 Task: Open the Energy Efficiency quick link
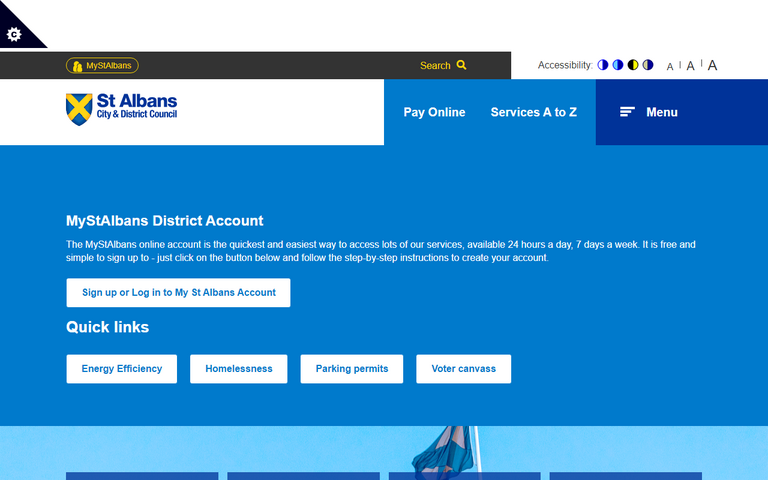tap(121, 369)
